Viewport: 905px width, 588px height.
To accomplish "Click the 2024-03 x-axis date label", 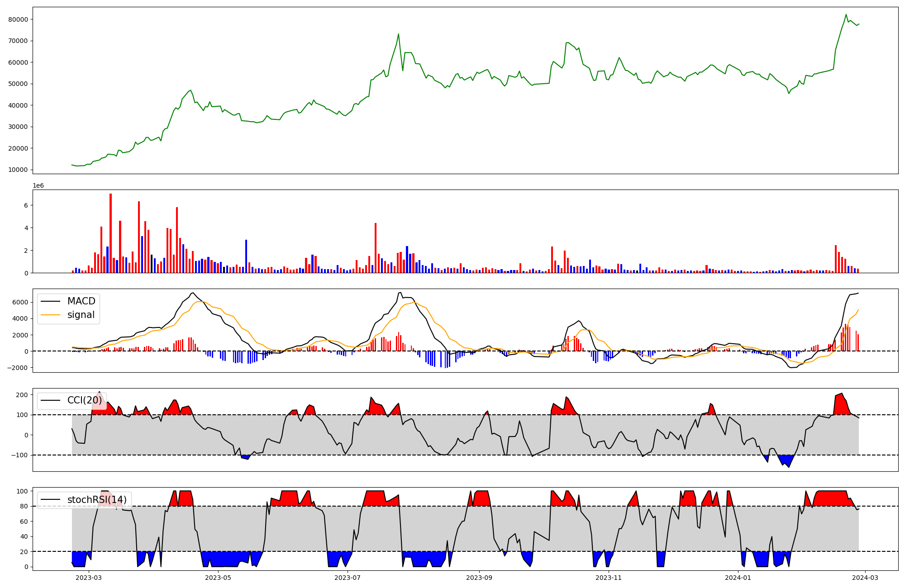I will 866,577.
